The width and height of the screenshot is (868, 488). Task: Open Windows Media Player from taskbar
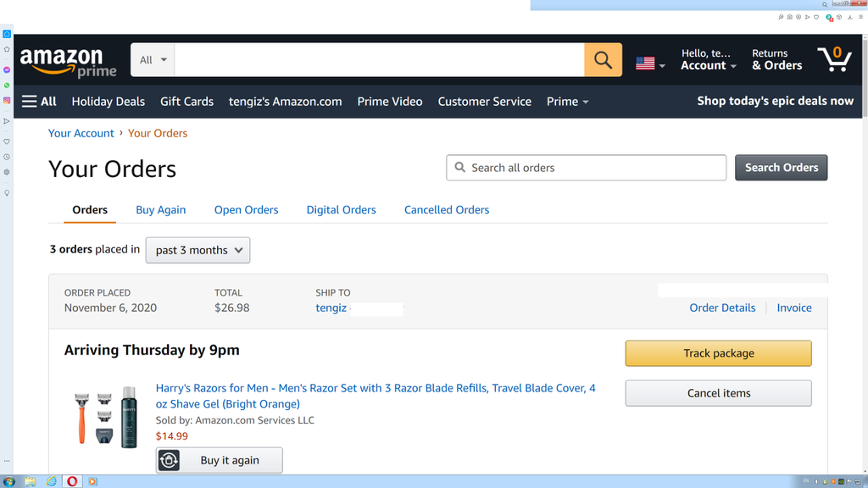click(x=92, y=481)
